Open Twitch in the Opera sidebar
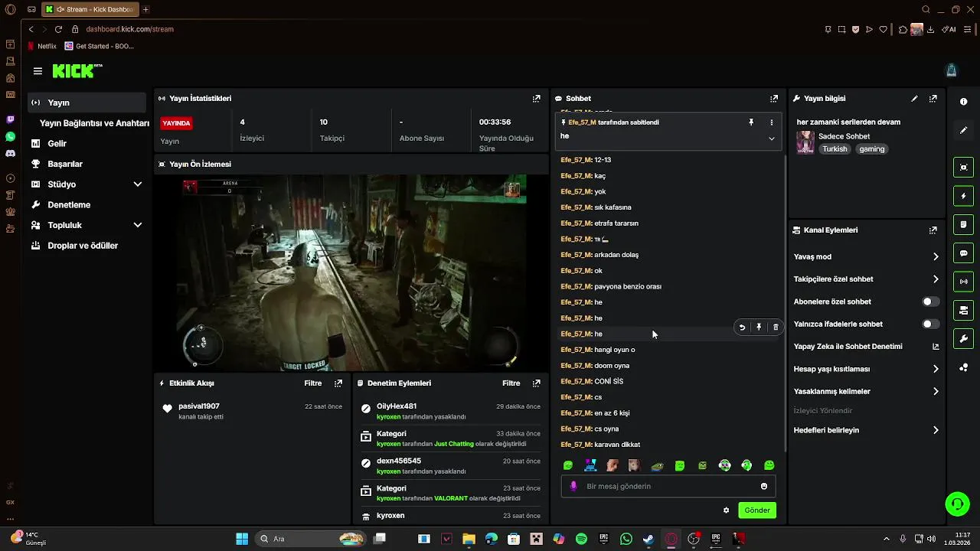 click(10, 119)
